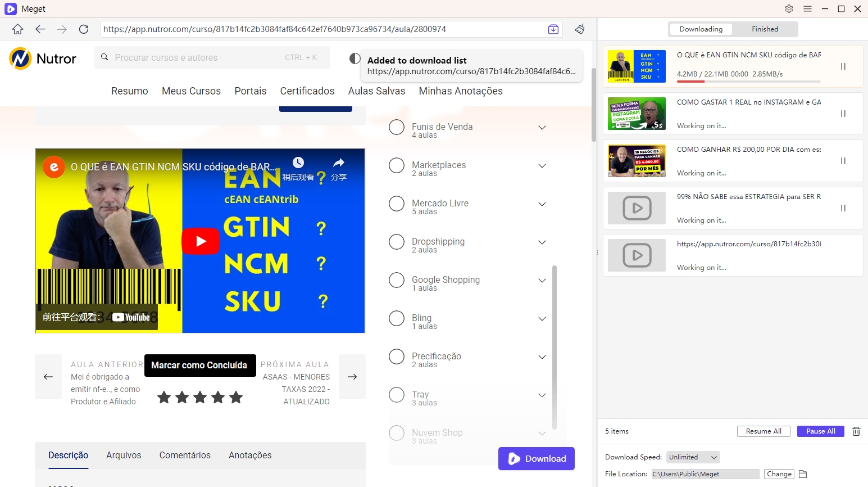Click video channel avatar icon
Image resolution: width=868 pixels, height=487 pixels.
pos(54,167)
